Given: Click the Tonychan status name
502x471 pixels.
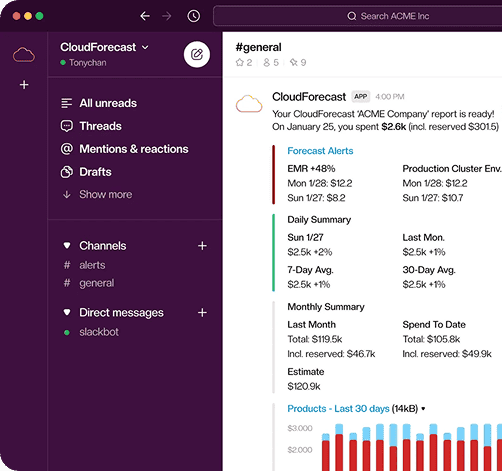Looking at the screenshot, I should point(88,63).
